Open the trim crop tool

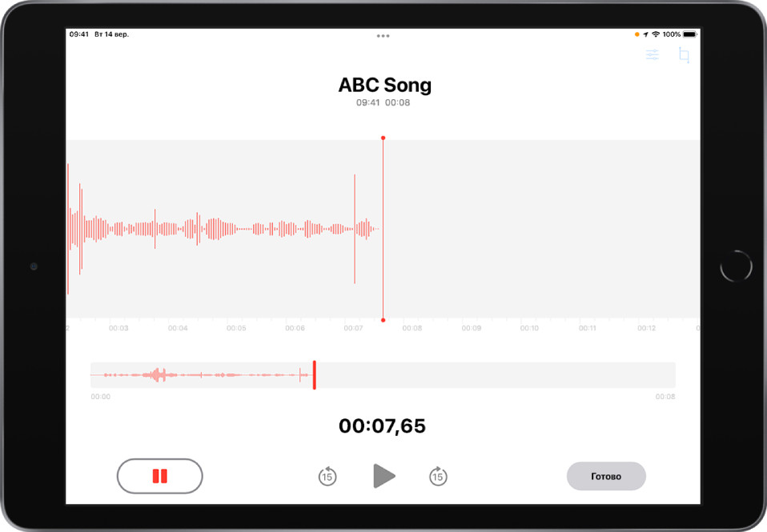[684, 54]
